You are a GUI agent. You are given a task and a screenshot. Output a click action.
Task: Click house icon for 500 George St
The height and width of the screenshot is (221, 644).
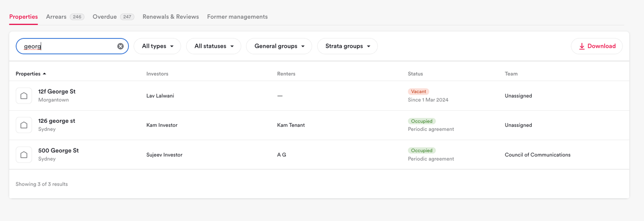click(x=24, y=154)
